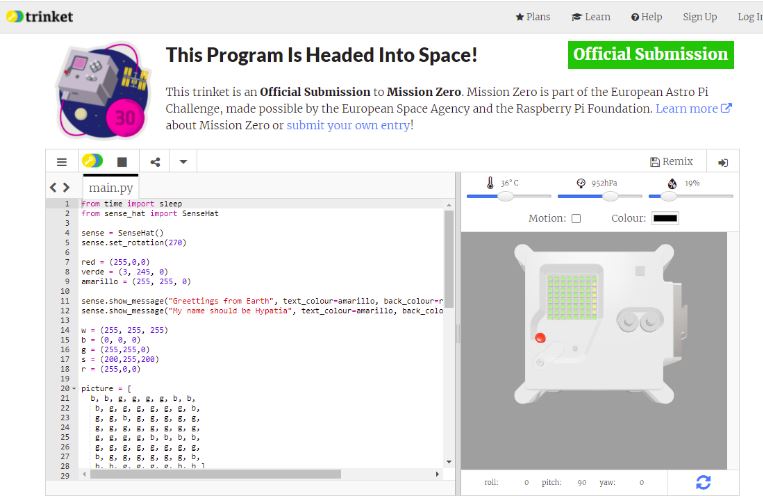Open the Plans page
Viewport: 763px width, 496px height.
[x=532, y=17]
